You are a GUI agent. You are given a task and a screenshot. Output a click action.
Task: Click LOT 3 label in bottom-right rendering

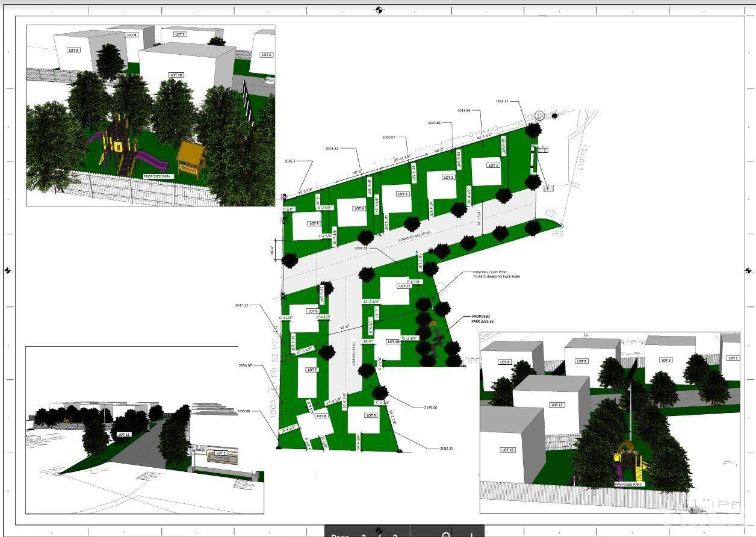coord(581,361)
